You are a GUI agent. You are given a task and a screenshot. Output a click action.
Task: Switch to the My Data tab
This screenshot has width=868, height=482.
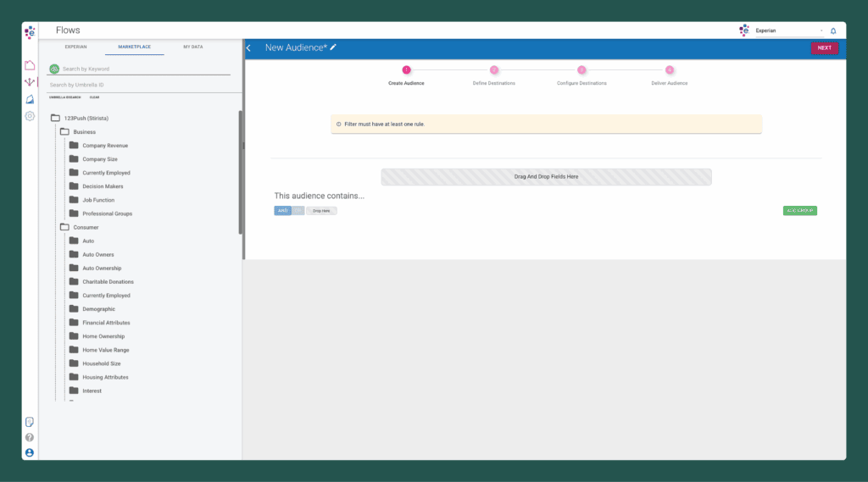192,47
